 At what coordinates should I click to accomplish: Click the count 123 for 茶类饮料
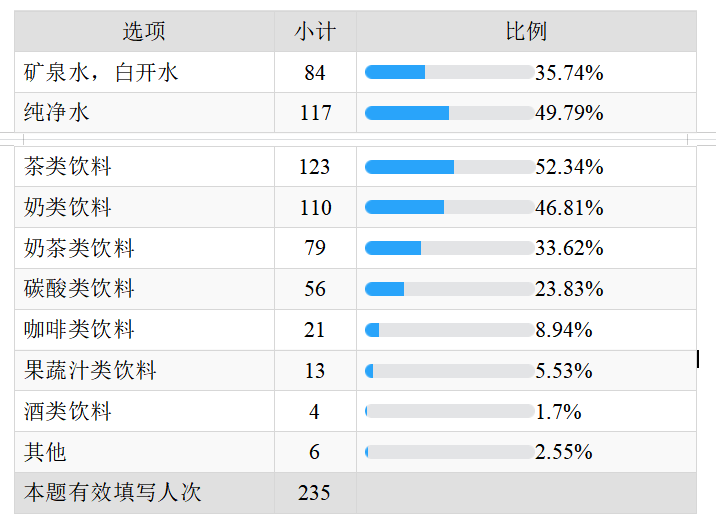[x=315, y=167]
